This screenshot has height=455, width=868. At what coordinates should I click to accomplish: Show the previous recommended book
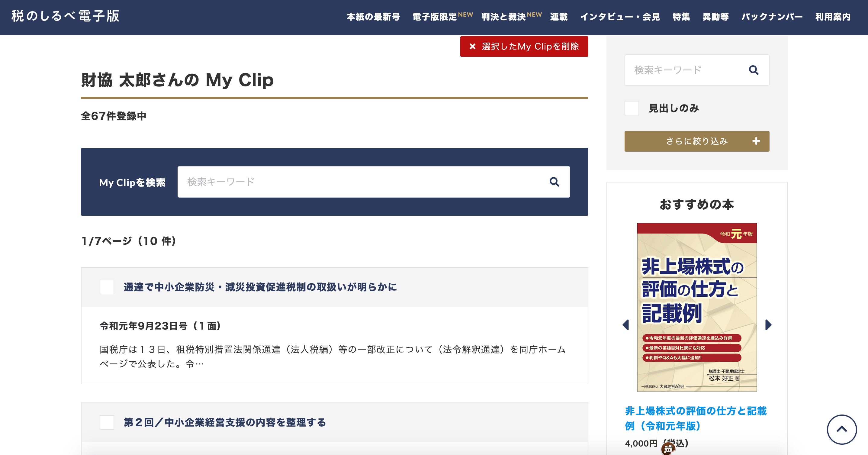click(626, 324)
